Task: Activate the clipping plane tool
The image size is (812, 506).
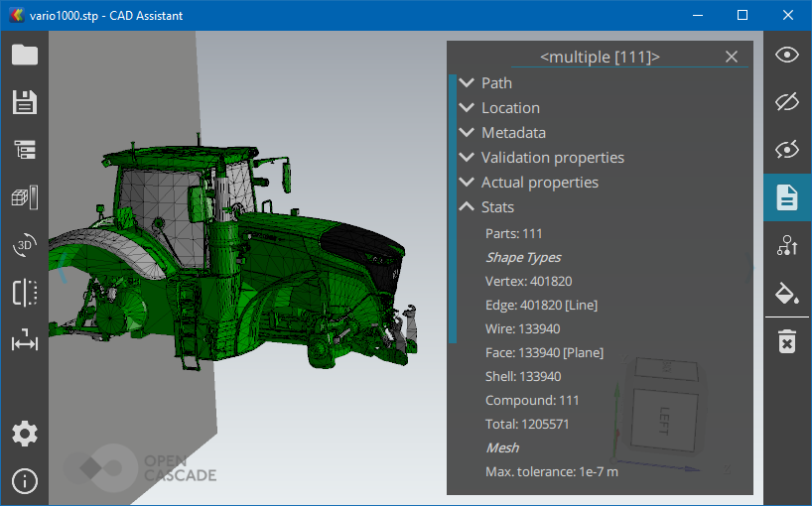Action: [25, 293]
